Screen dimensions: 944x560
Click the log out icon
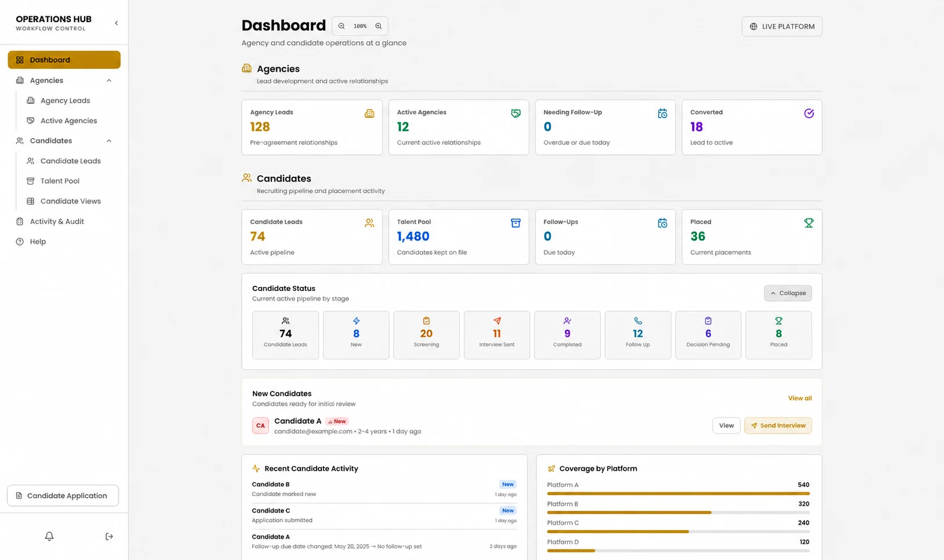point(109,536)
